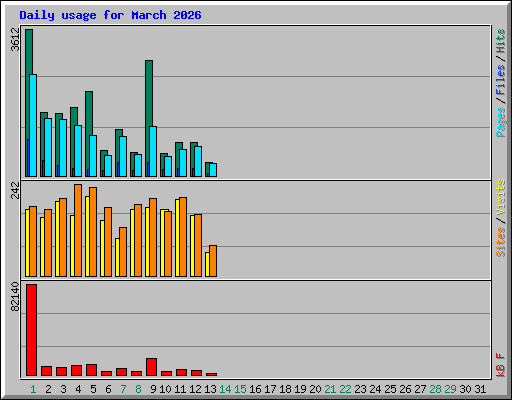Click green day label 15

click(x=240, y=389)
